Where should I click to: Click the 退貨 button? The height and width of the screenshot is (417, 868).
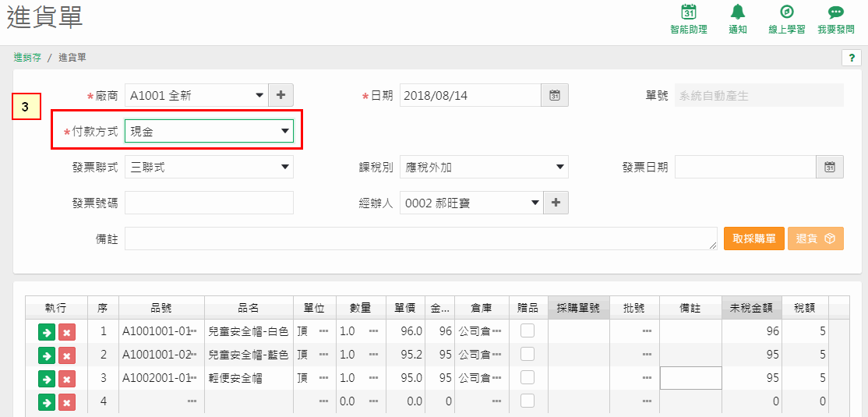[816, 239]
